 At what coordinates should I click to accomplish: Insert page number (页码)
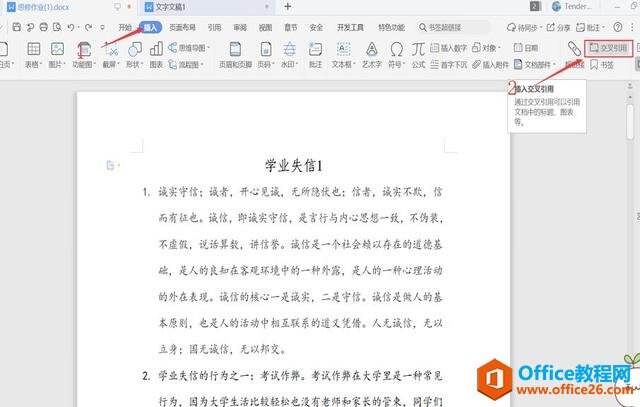tap(266, 55)
